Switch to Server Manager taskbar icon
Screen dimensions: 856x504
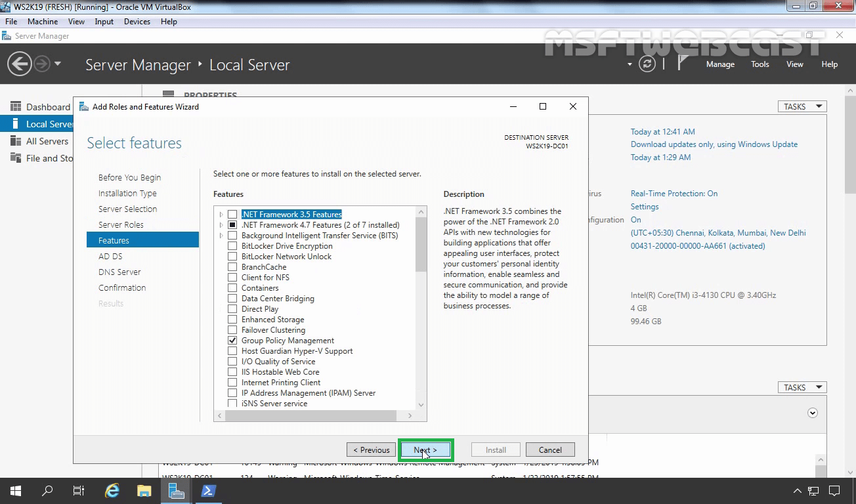[x=176, y=490]
